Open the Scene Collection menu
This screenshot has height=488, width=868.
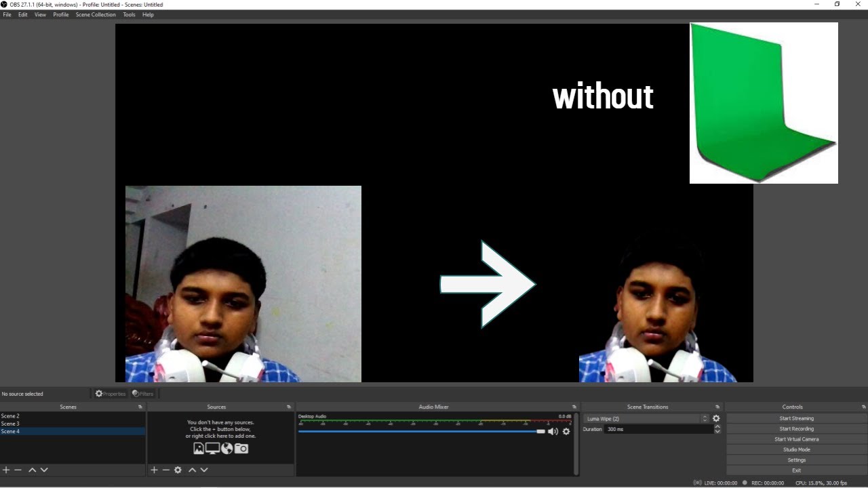(96, 14)
